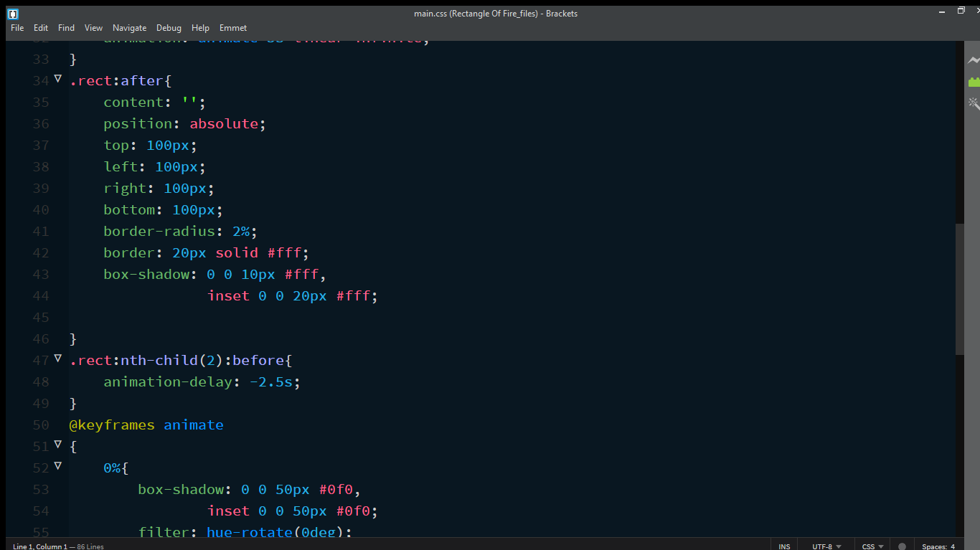Viewport: 980px width, 550px height.
Task: Click 'content' property on line 35
Action: coord(133,103)
